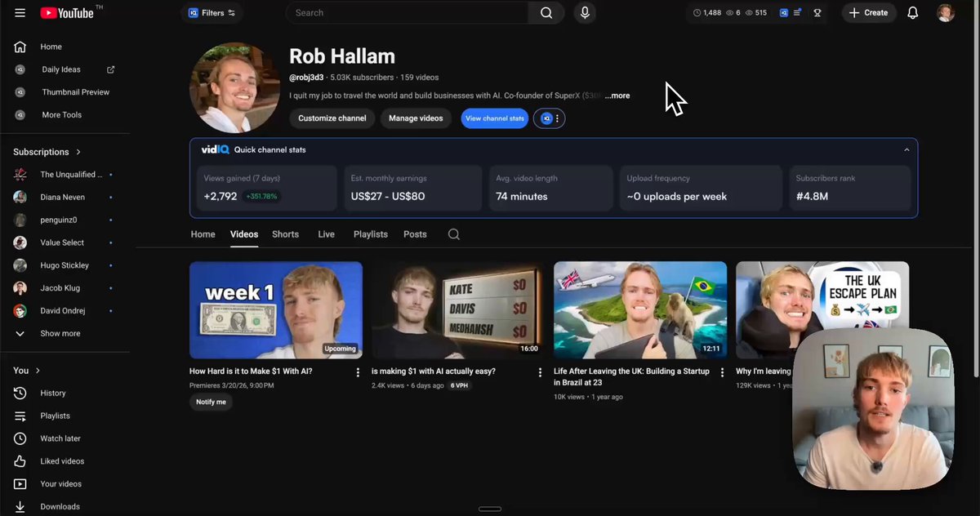Open notifications bell
980x516 pixels.
(913, 13)
